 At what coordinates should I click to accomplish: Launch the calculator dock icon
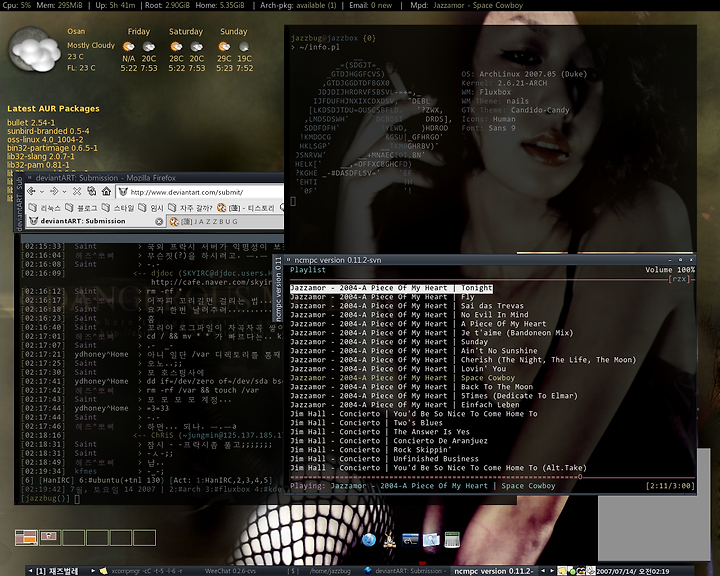(452, 540)
